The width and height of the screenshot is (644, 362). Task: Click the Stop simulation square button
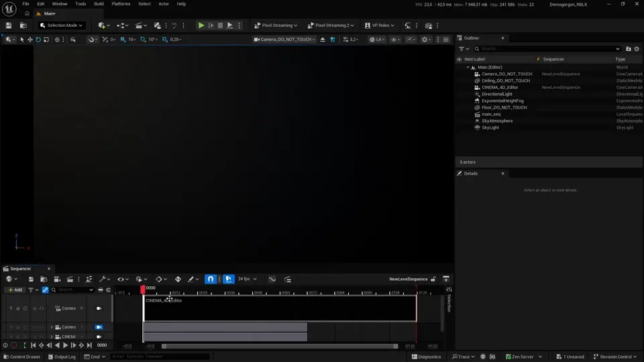[x=220, y=25]
